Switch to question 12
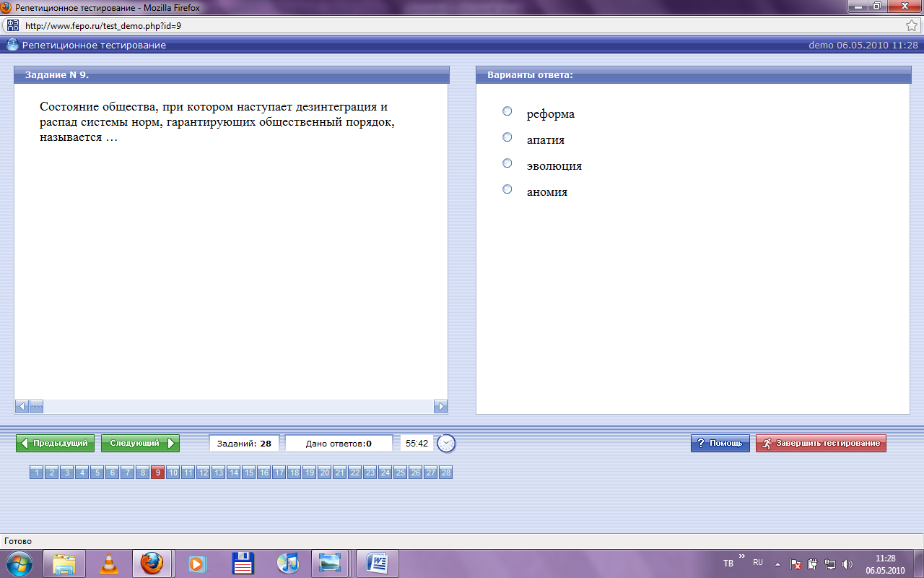Image resolution: width=924 pixels, height=578 pixels. (x=203, y=473)
